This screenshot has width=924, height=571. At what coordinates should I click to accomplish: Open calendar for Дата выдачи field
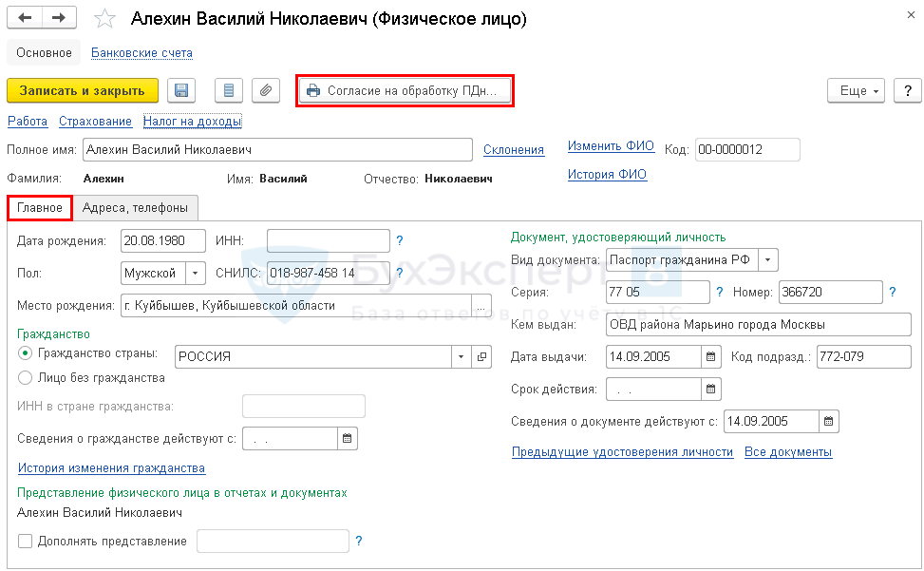[x=710, y=357]
